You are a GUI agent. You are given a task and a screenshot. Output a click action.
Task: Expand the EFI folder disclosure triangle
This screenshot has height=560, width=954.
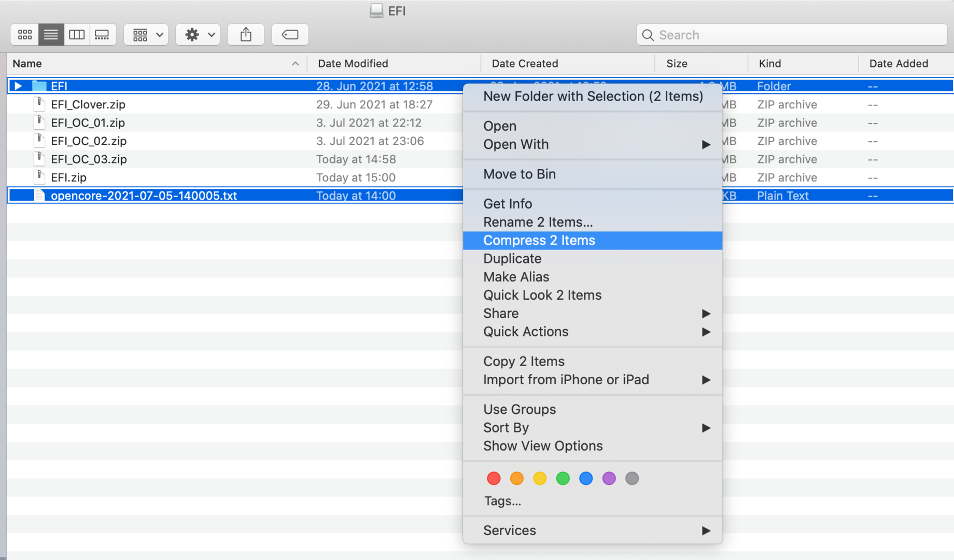(18, 86)
